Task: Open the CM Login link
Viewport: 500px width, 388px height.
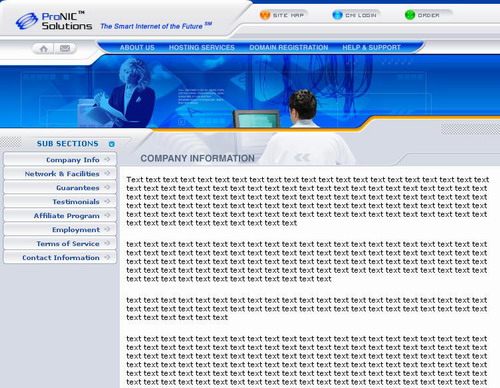Action: pyautogui.click(x=361, y=15)
